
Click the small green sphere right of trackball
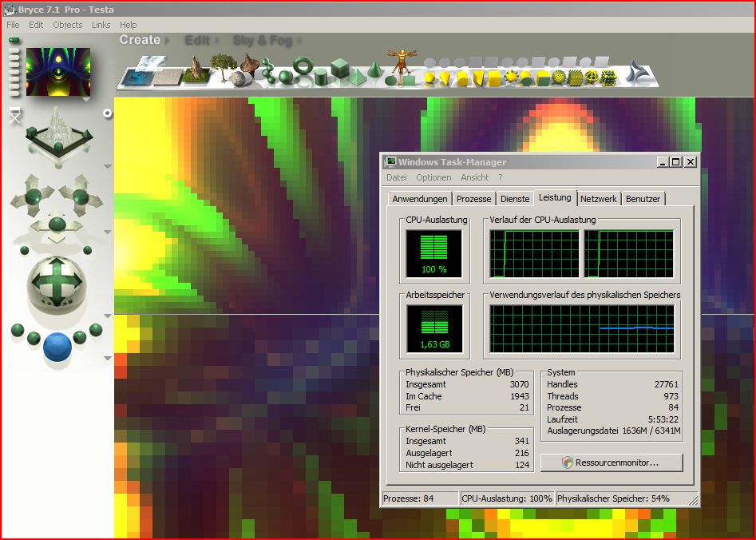tap(87, 250)
